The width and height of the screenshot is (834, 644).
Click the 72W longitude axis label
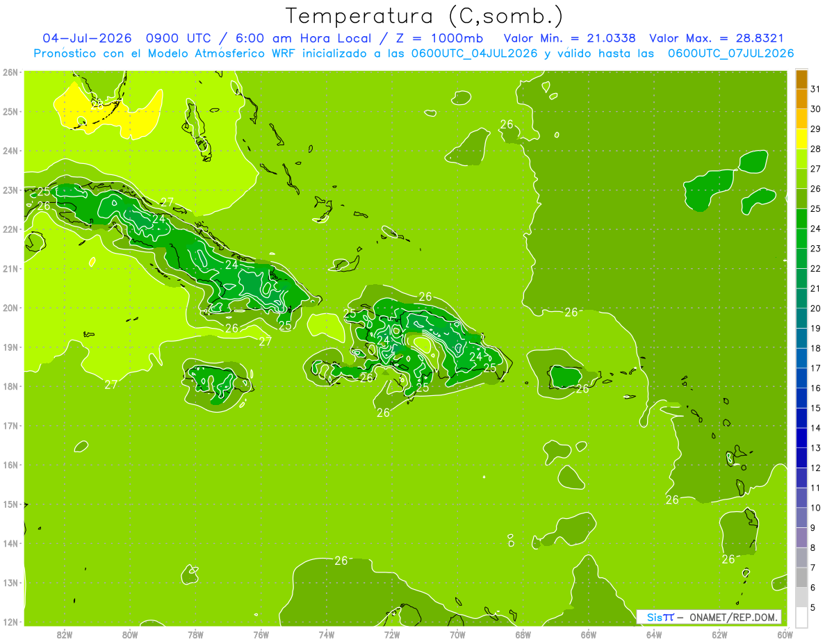point(392,634)
